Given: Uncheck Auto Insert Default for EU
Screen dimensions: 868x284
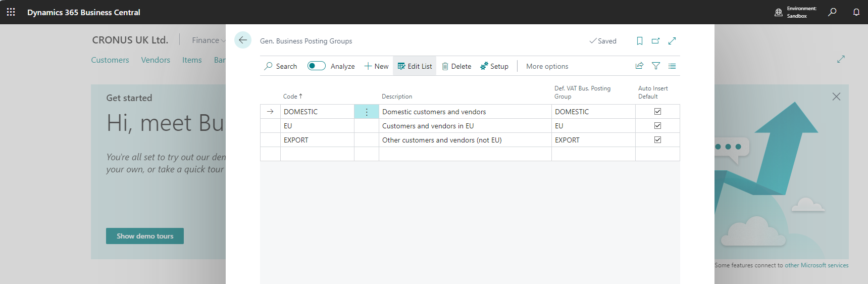Looking at the screenshot, I should [x=657, y=125].
